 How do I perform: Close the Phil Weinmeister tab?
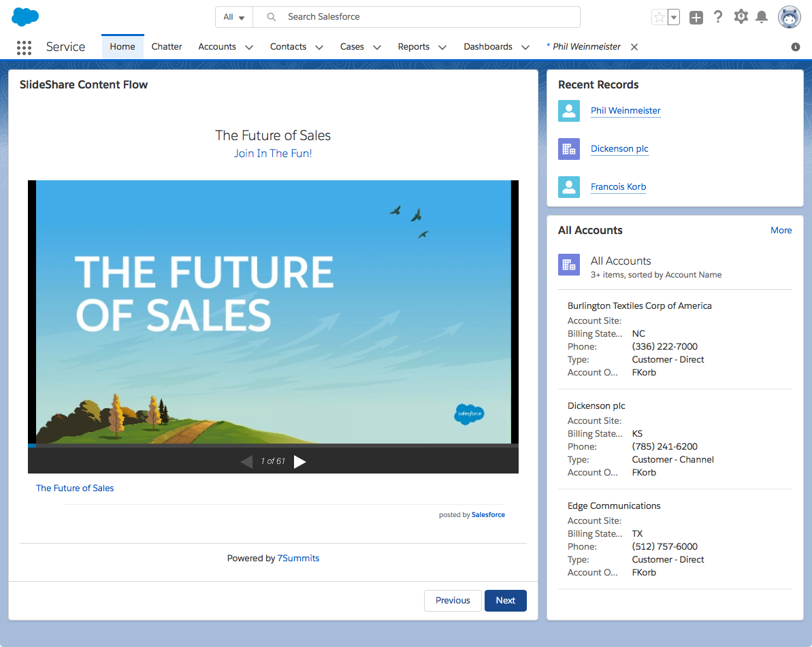coord(634,47)
